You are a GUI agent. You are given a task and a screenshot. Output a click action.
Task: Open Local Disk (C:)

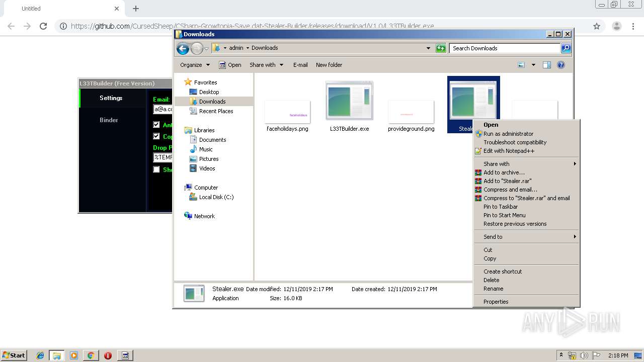[x=216, y=197]
